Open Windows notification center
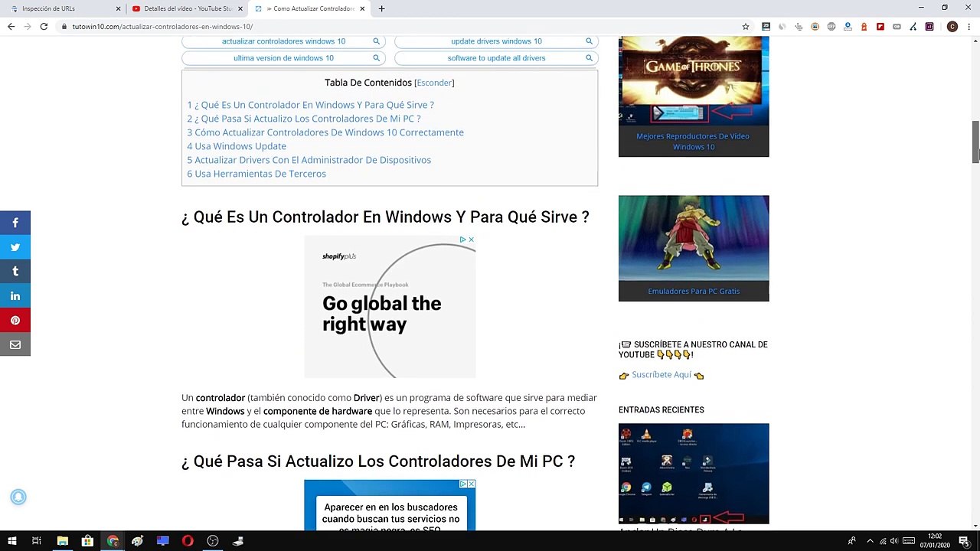This screenshot has width=980, height=551. coord(964,541)
